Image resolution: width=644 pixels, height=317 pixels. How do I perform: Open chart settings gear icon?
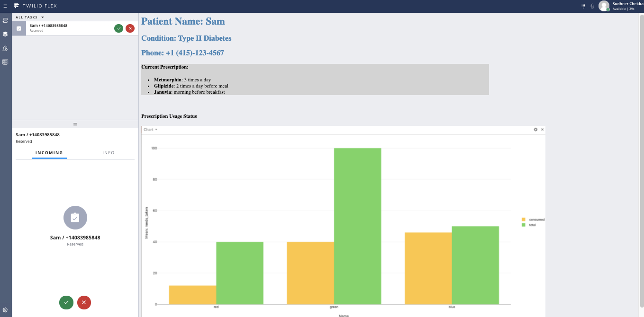pos(535,130)
